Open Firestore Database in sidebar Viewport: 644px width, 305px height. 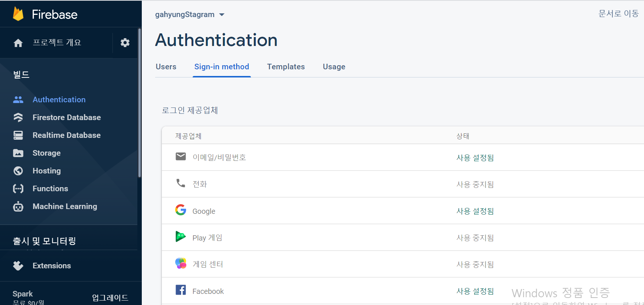tap(67, 117)
